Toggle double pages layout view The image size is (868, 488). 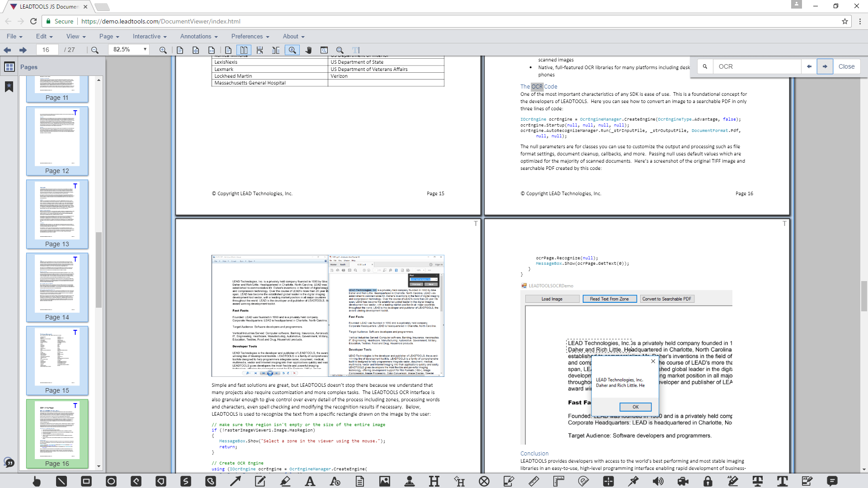(244, 50)
